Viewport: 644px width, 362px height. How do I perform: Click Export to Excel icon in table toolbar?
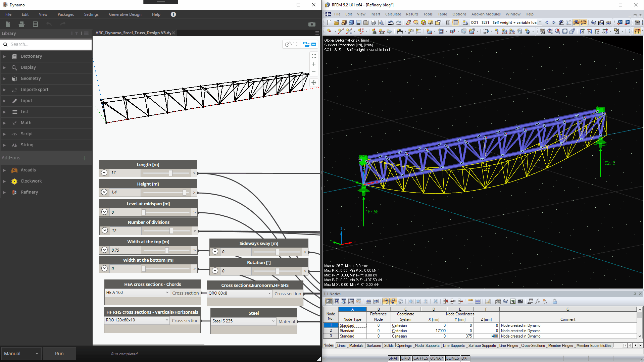pos(513,301)
